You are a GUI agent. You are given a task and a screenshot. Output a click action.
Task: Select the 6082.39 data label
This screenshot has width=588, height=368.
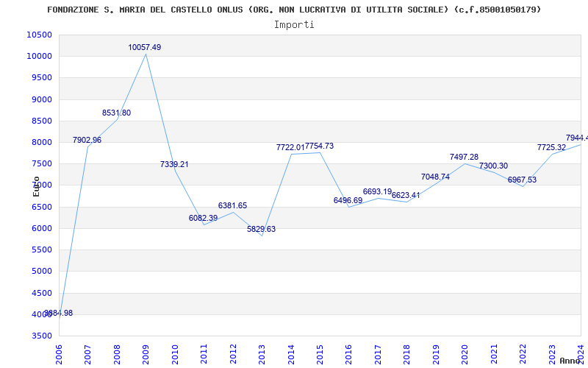click(x=204, y=218)
